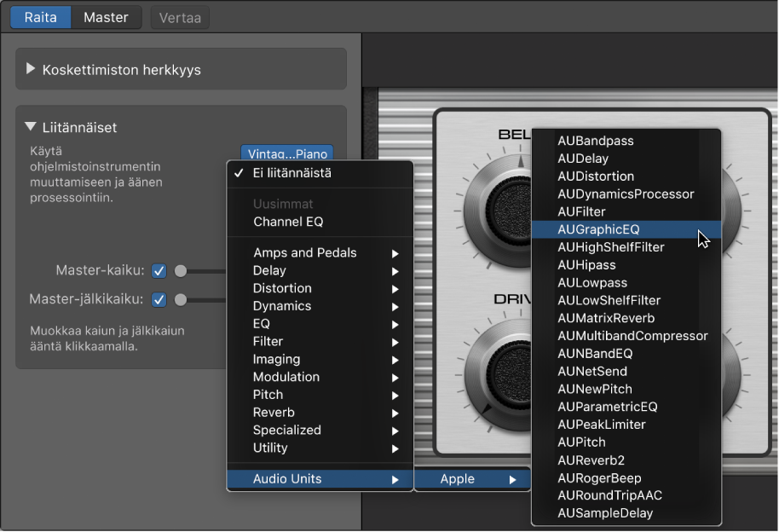Switch to the Raita tab
The height and width of the screenshot is (532, 779).
point(41,17)
